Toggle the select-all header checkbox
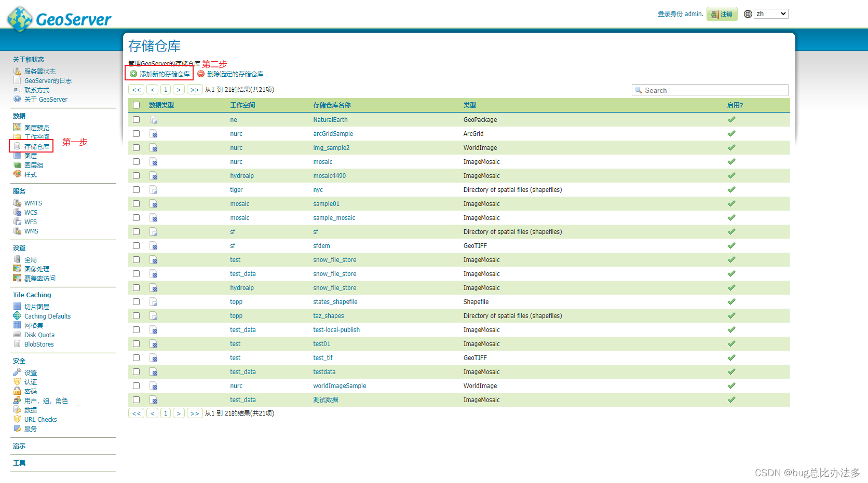The height and width of the screenshot is (483, 868). (136, 105)
